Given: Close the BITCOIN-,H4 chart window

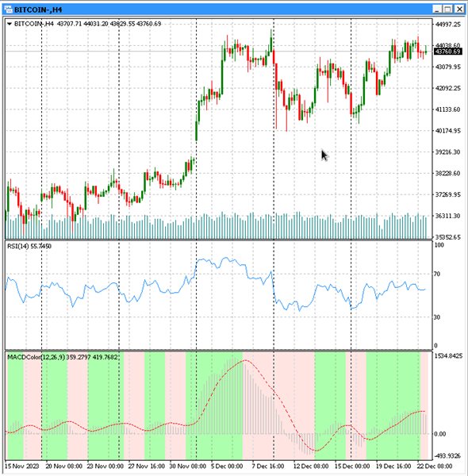Looking at the screenshot, I should pos(459,10).
